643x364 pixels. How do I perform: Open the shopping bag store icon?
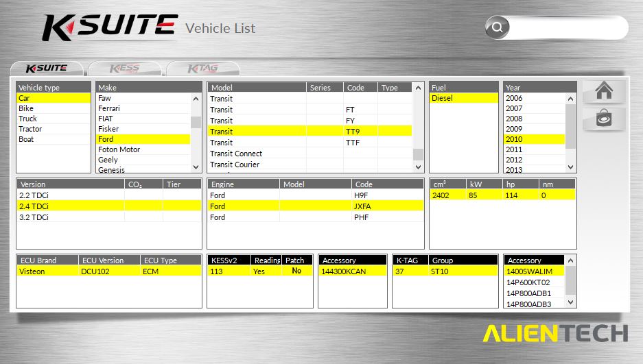click(x=604, y=119)
